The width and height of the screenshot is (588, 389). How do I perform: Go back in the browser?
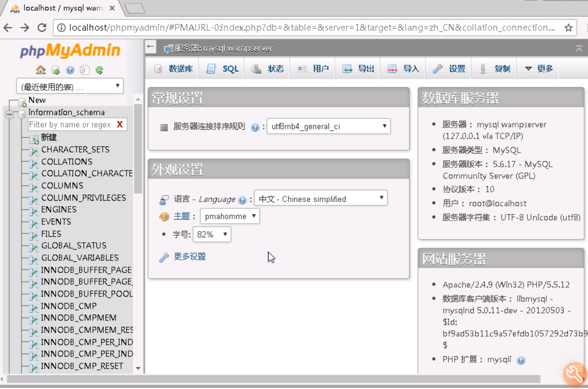tap(8, 28)
